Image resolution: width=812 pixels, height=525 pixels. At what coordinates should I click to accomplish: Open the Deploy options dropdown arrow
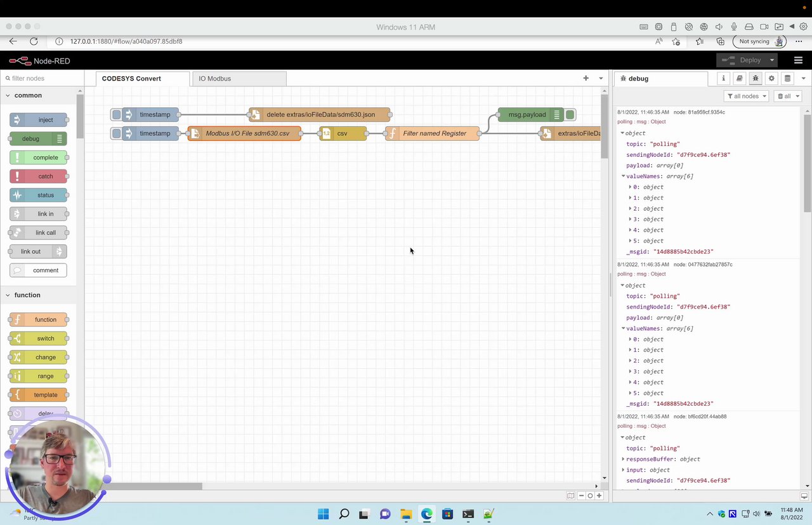point(772,60)
